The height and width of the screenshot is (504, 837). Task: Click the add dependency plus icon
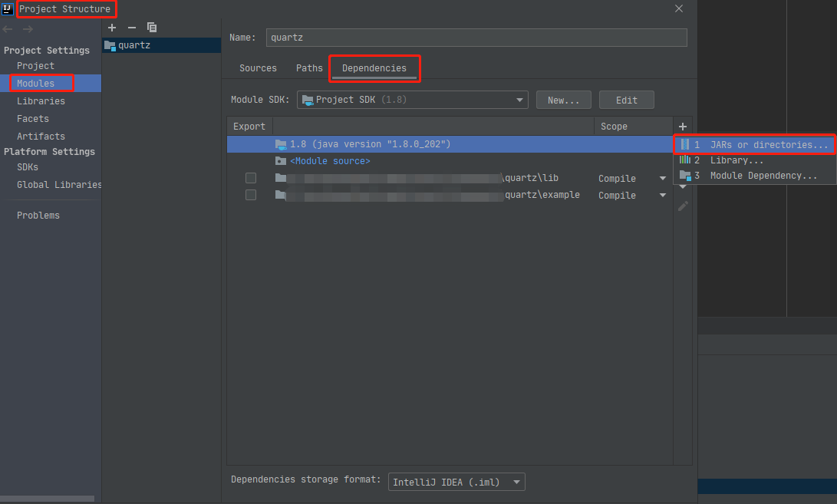coord(682,127)
